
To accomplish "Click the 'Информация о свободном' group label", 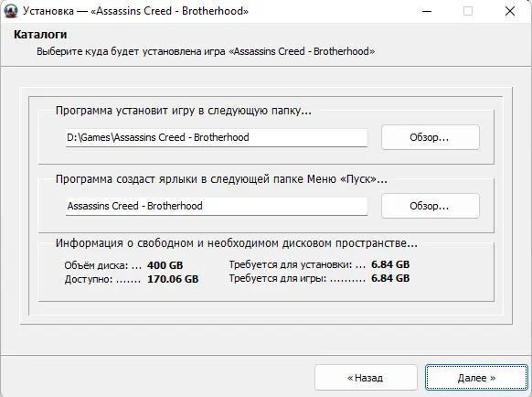I will coord(237,243).
